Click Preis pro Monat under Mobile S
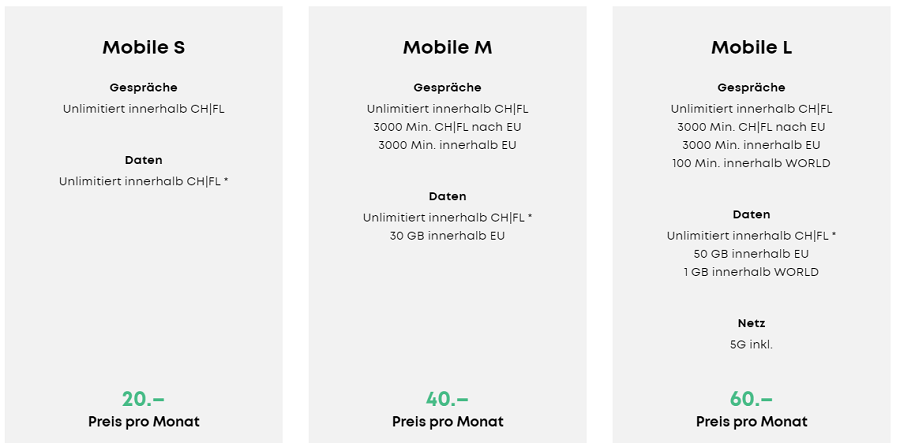The width and height of the screenshot is (900, 443). pos(143,422)
